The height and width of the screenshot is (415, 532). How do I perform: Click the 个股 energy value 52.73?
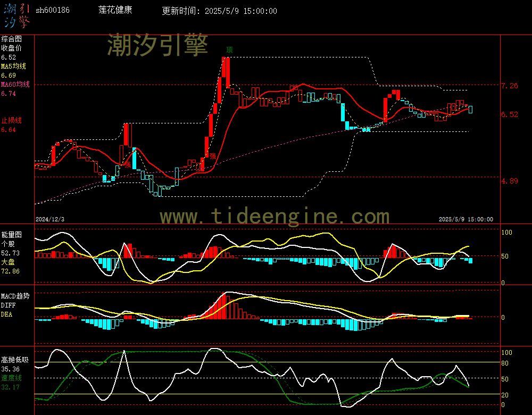tap(10, 253)
